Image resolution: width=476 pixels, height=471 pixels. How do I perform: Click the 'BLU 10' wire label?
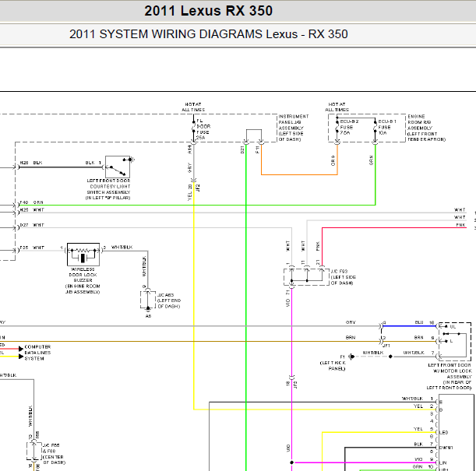tap(425, 322)
